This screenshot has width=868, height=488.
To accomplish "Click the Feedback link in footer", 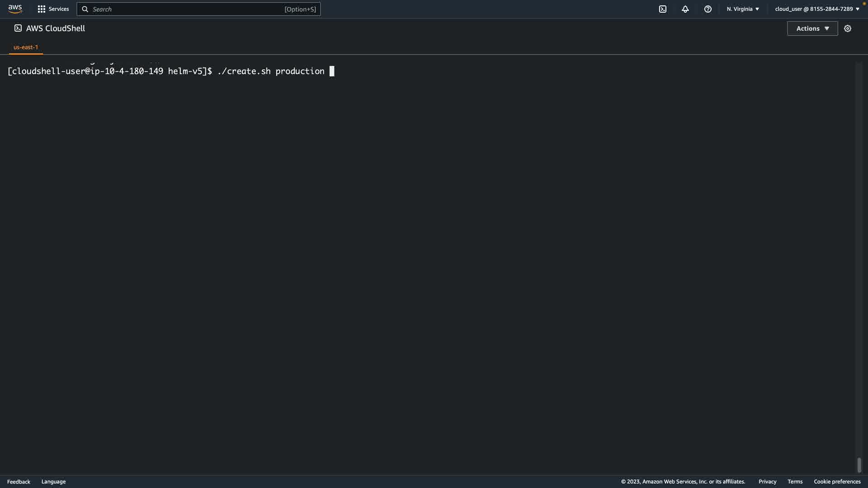I will click(19, 482).
